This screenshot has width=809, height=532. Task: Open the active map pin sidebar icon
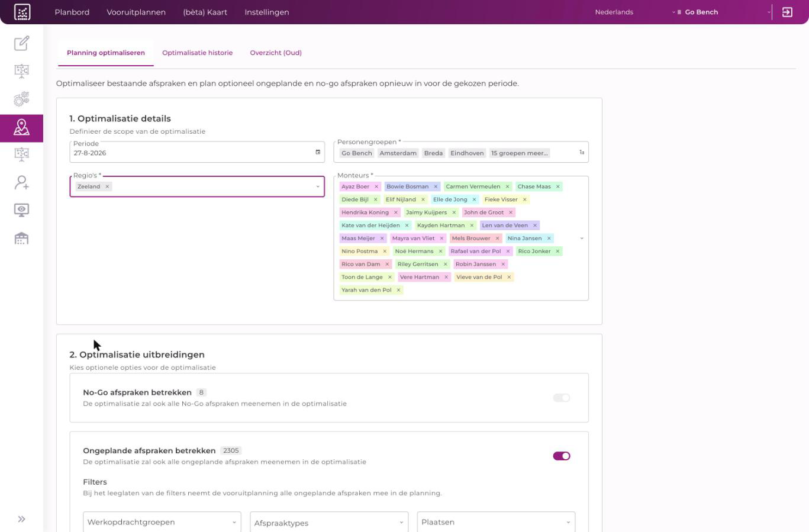pyautogui.click(x=21, y=127)
